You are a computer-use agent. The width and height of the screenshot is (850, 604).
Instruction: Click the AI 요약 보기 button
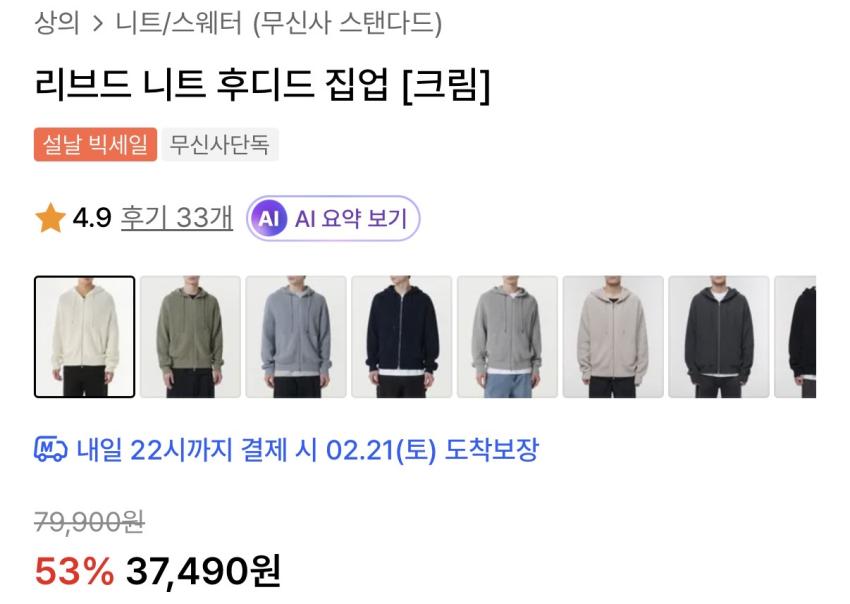coord(333,218)
